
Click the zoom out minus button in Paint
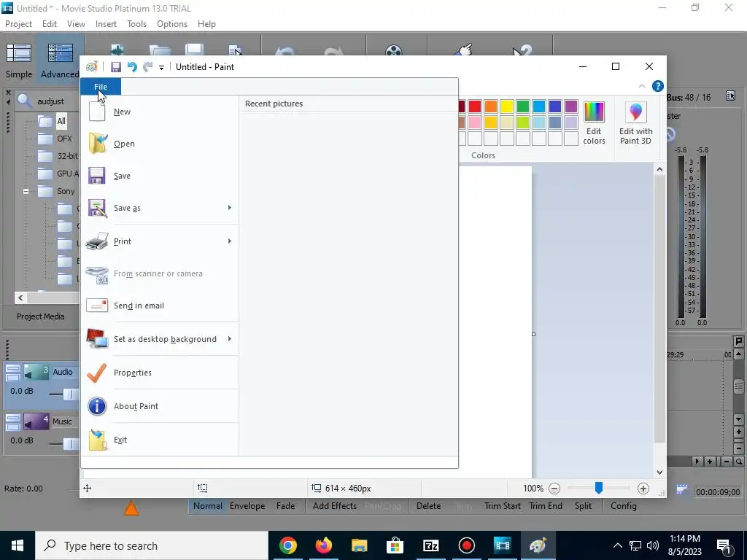coord(554,489)
